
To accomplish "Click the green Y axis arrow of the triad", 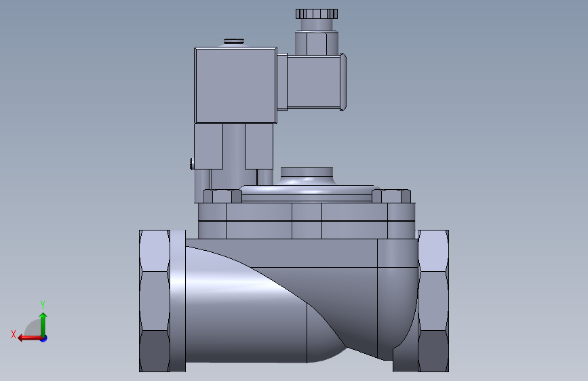I will (43, 324).
